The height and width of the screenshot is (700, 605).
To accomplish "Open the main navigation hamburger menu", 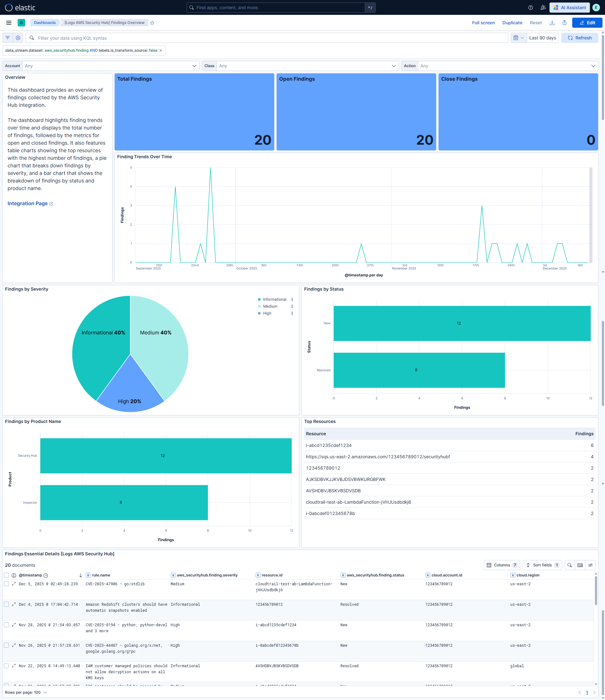I will coord(9,23).
